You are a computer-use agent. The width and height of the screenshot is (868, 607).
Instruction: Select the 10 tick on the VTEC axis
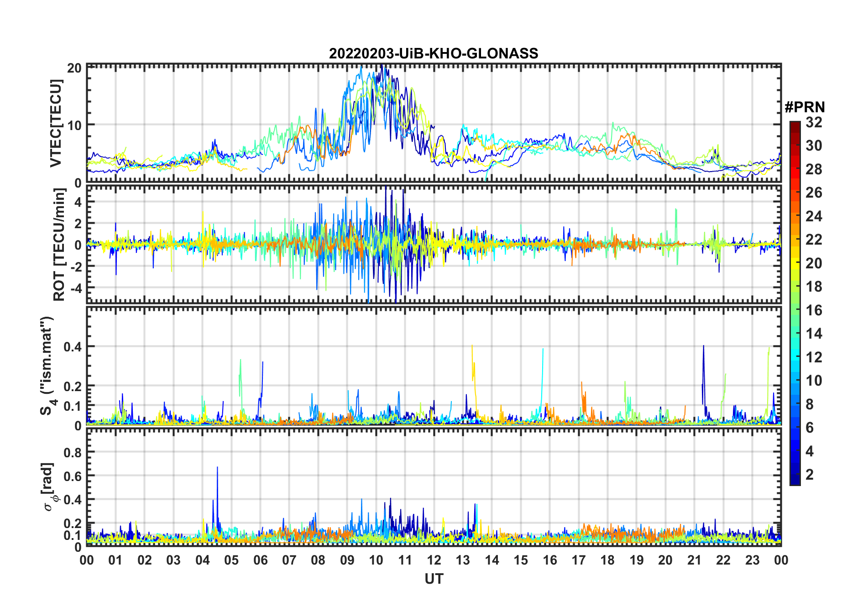[x=74, y=125]
